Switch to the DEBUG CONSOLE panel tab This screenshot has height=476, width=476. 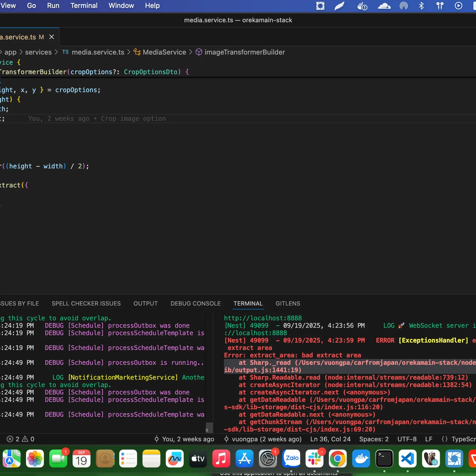(195, 303)
